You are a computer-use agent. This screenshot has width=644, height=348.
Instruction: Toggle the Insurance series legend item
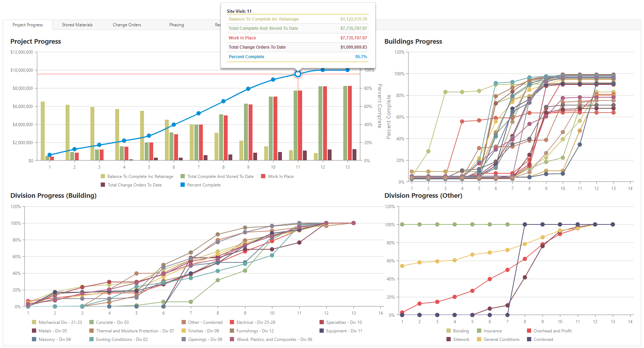492,331
